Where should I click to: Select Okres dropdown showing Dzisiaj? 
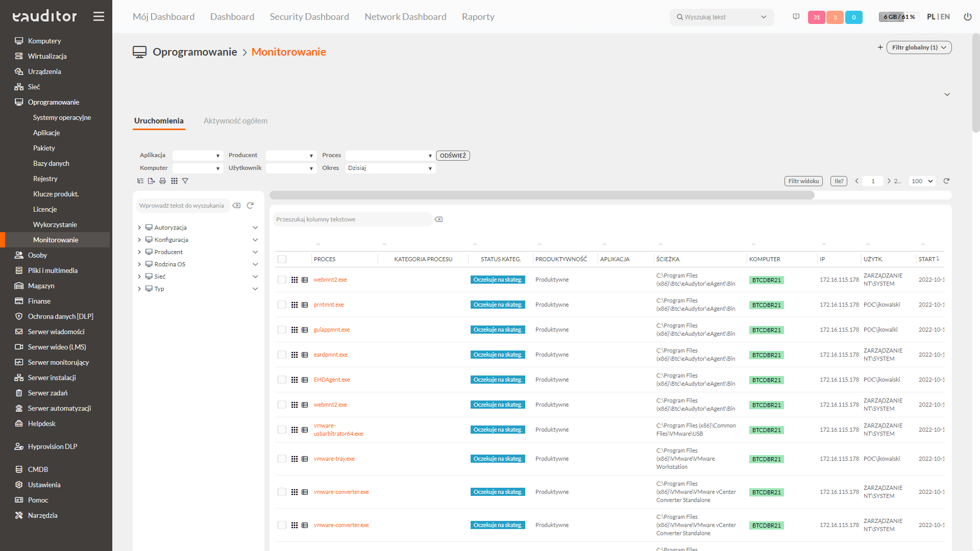tap(390, 168)
